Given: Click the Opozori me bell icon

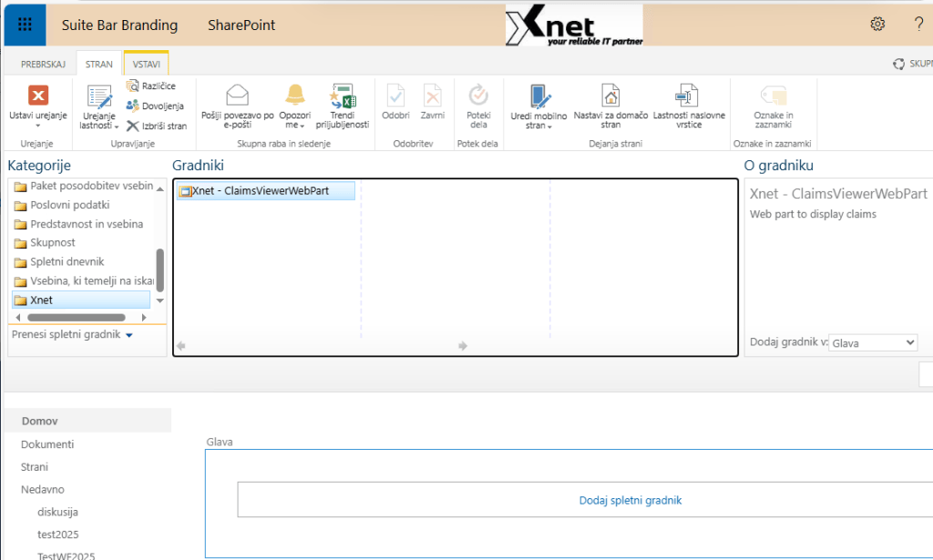Looking at the screenshot, I should click(x=295, y=95).
